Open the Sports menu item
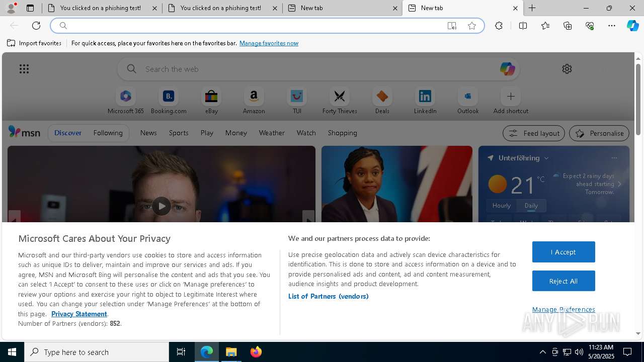644x362 pixels. (179, 133)
